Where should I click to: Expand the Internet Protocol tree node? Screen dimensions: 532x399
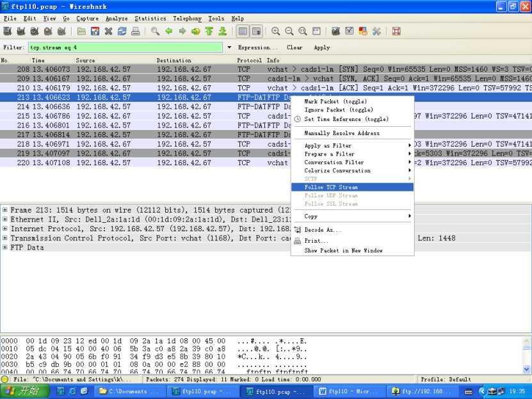click(4, 229)
